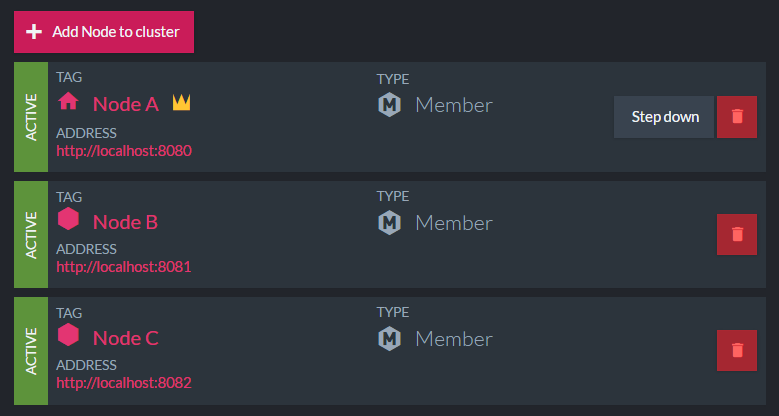
Task: Select the Node C tag name
Action: tap(126, 338)
